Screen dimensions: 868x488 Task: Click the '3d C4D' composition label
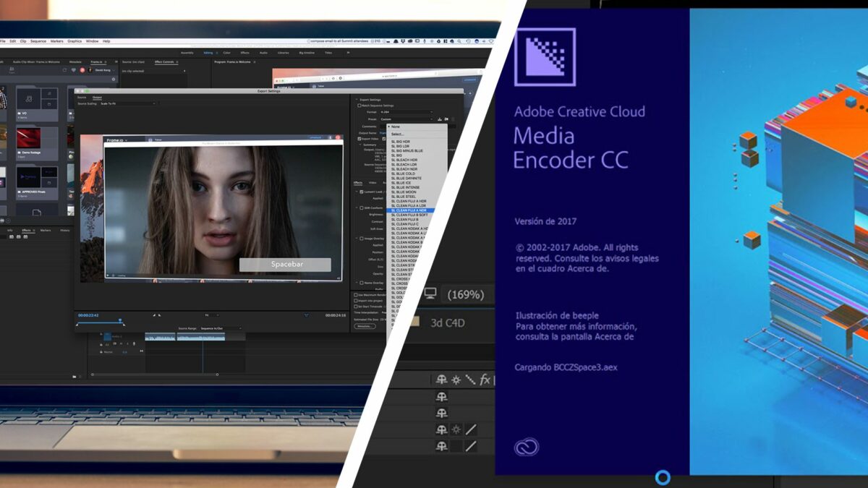448,322
